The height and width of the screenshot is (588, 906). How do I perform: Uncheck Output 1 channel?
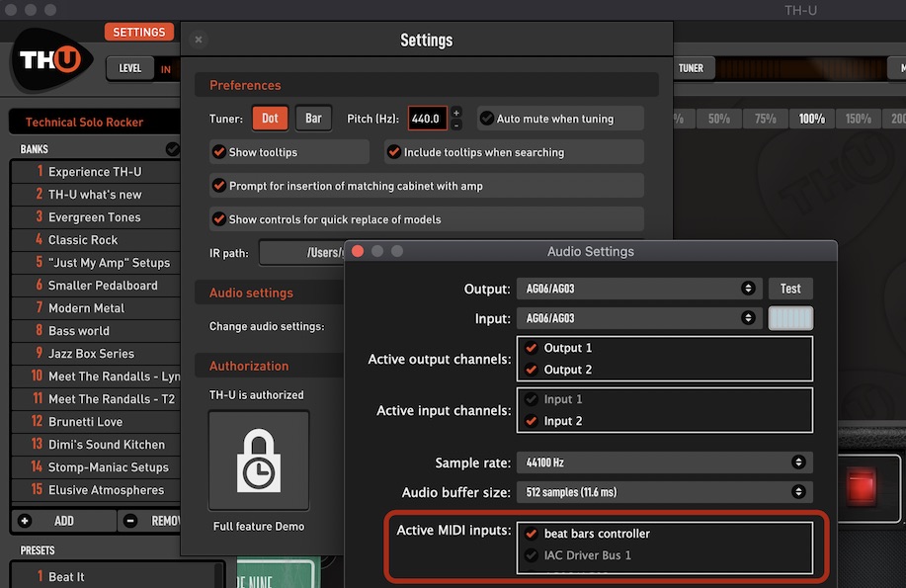click(531, 348)
